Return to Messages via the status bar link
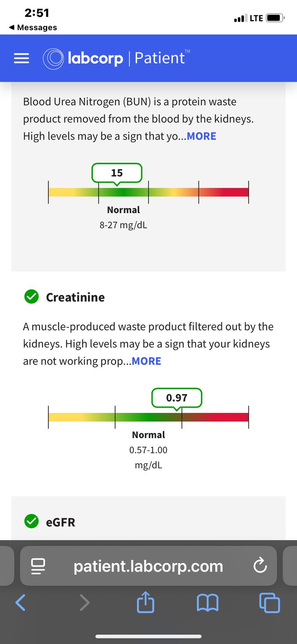297x644 pixels. pos(33,27)
